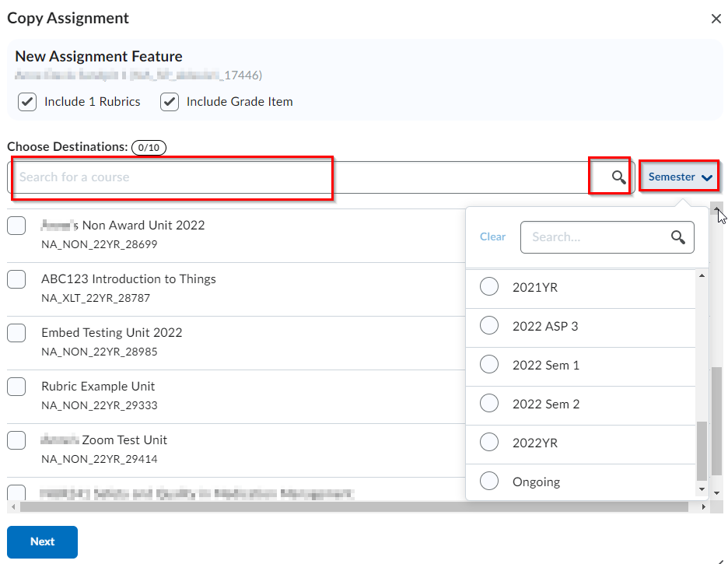Check Embed Testing Unit 2022 course

[x=16, y=333]
